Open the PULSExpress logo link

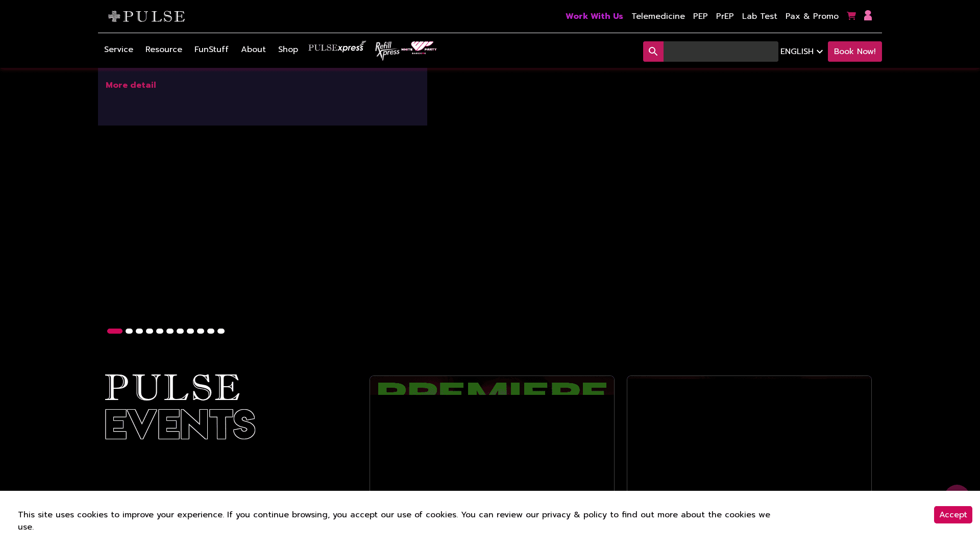[337, 47]
